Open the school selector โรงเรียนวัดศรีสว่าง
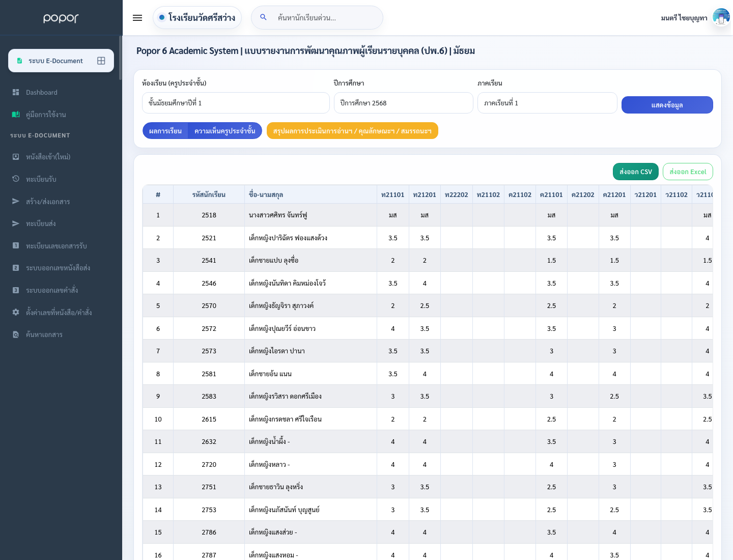Screen dimensions: 733x560 197,18
